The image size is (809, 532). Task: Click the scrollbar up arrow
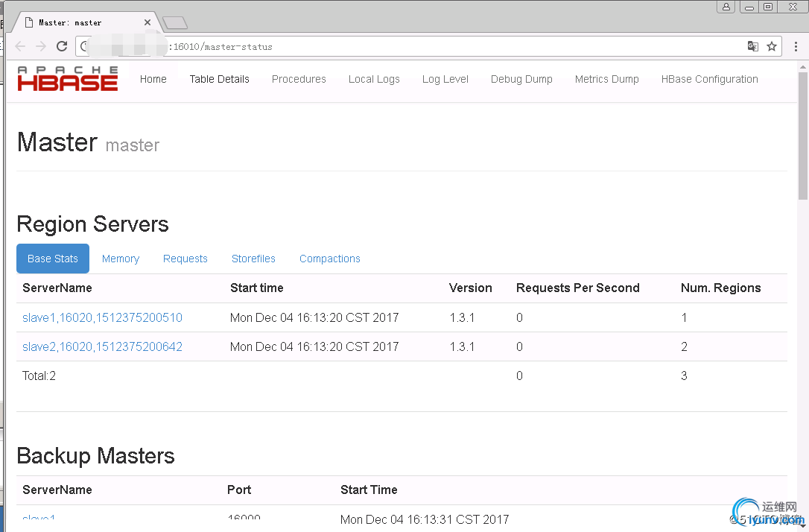coord(803,67)
